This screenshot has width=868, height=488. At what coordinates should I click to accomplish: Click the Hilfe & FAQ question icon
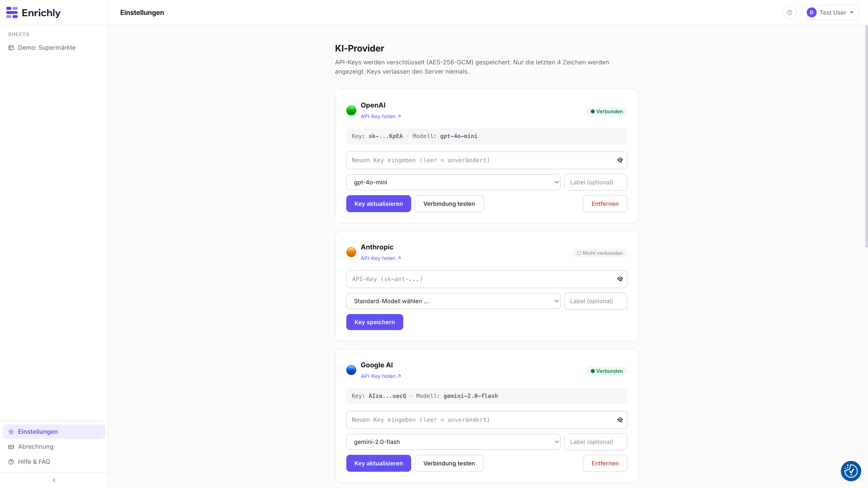11,462
